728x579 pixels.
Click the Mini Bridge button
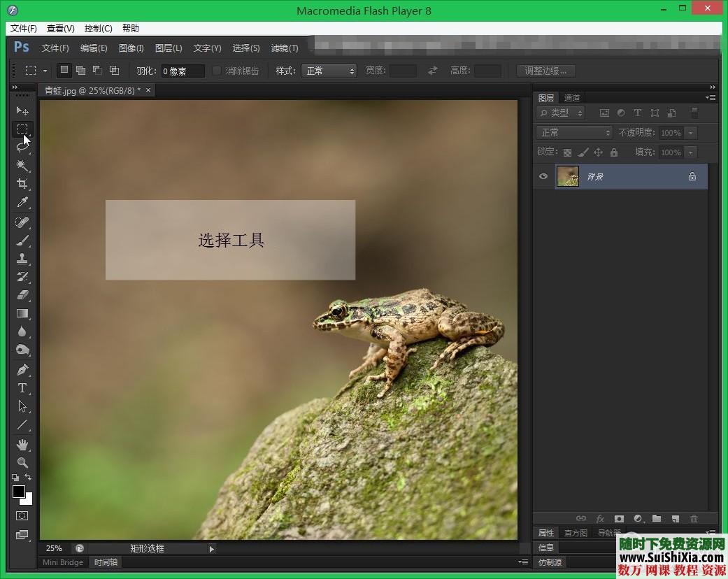pos(62,562)
